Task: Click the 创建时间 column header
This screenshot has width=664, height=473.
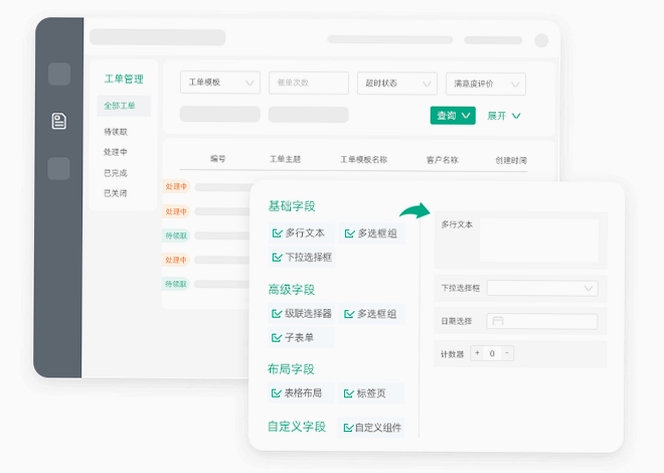Action: tap(511, 160)
